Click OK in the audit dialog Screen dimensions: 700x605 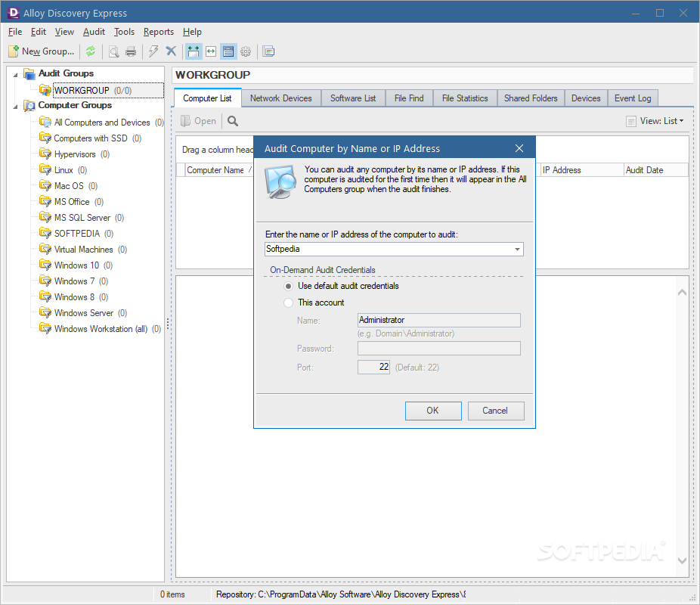tap(433, 411)
